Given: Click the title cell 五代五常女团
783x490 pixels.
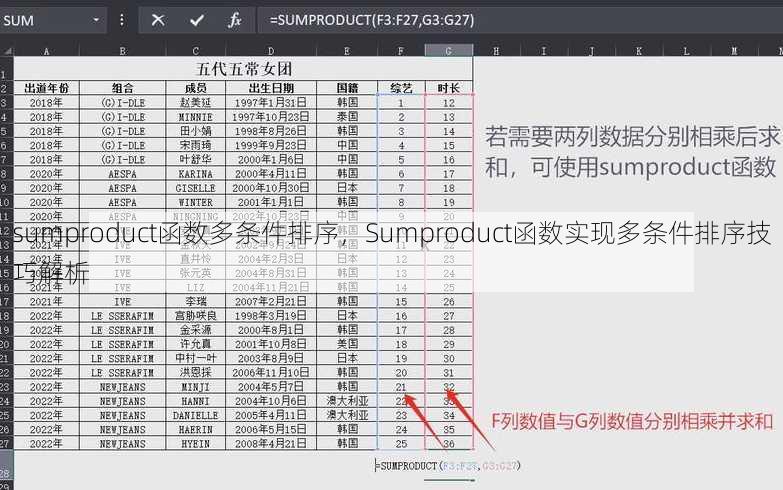Looking at the screenshot, I should (244, 69).
